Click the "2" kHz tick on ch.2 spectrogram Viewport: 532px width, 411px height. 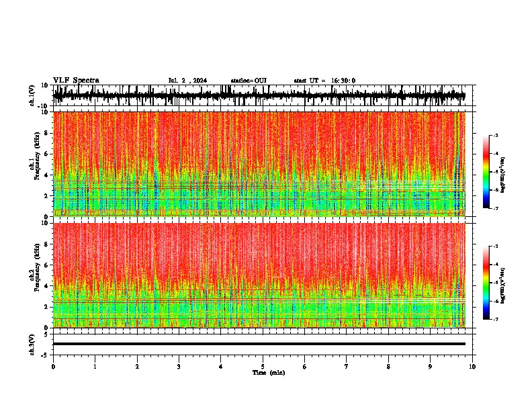pyautogui.click(x=46, y=307)
